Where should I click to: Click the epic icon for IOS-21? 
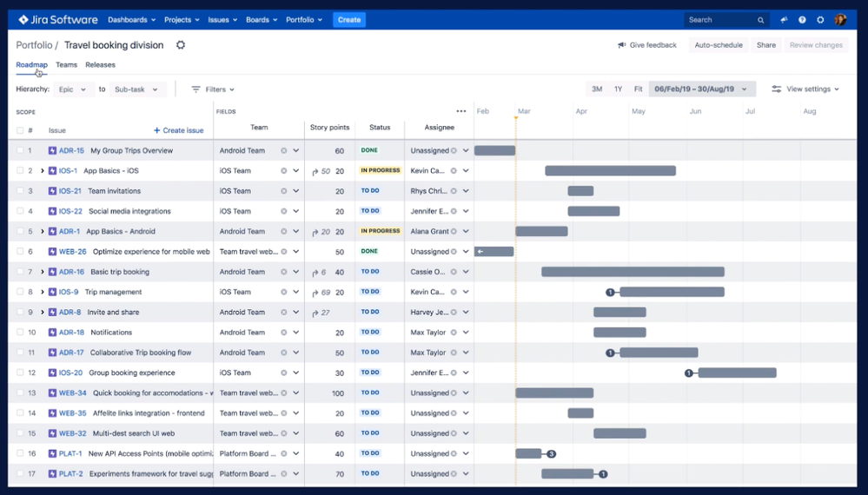click(53, 191)
